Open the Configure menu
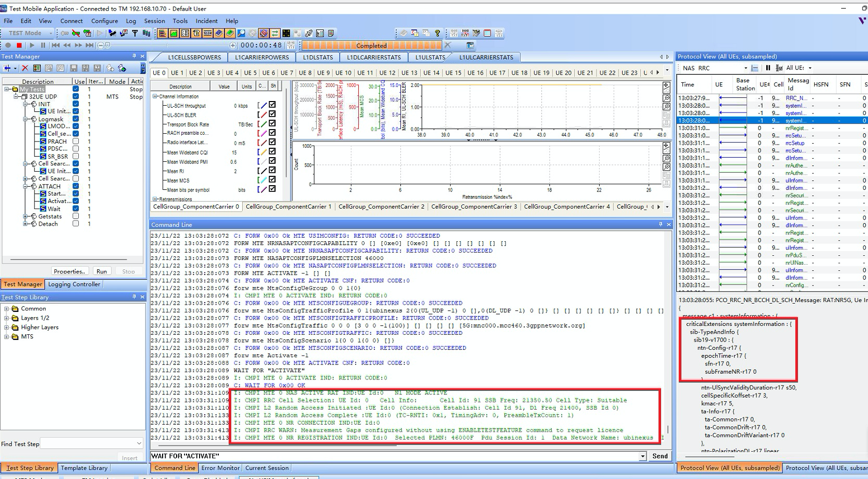The image size is (868, 479). coord(105,21)
